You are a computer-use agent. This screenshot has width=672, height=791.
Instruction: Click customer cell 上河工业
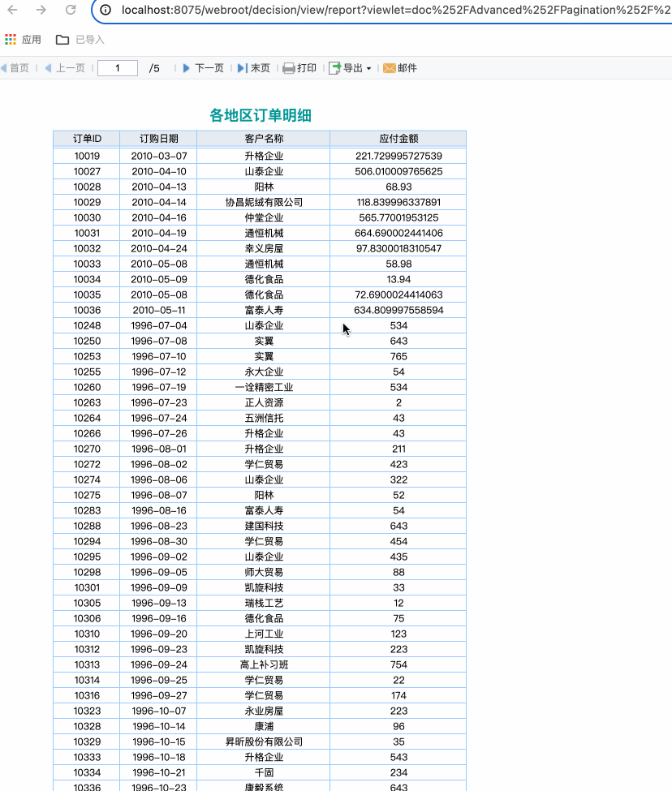pyautogui.click(x=263, y=634)
